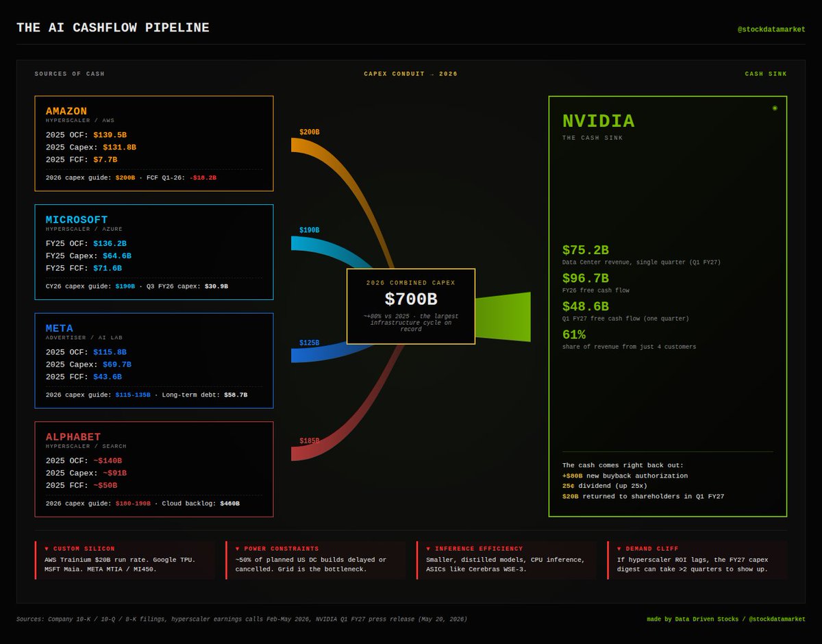Click Meta's capex guide $115-135B
The image size is (822, 644).
133,395
